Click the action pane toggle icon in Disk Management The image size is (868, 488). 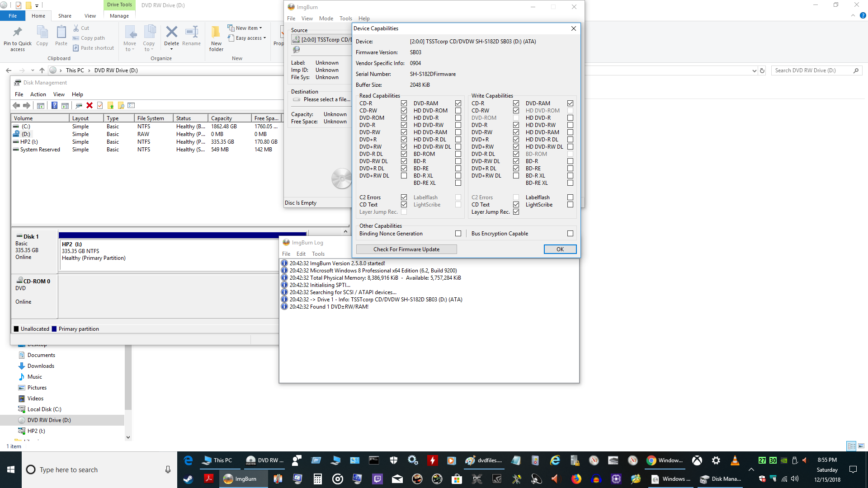(65, 105)
